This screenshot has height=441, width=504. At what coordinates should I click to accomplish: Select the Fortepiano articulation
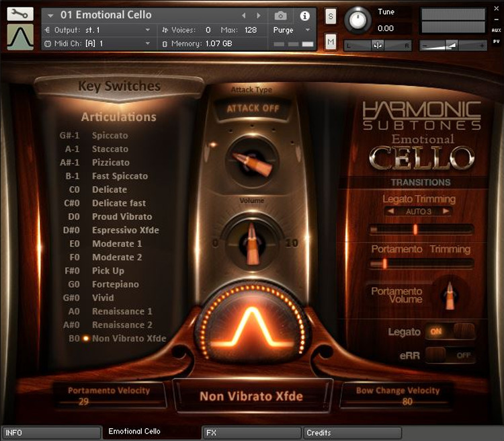point(116,284)
